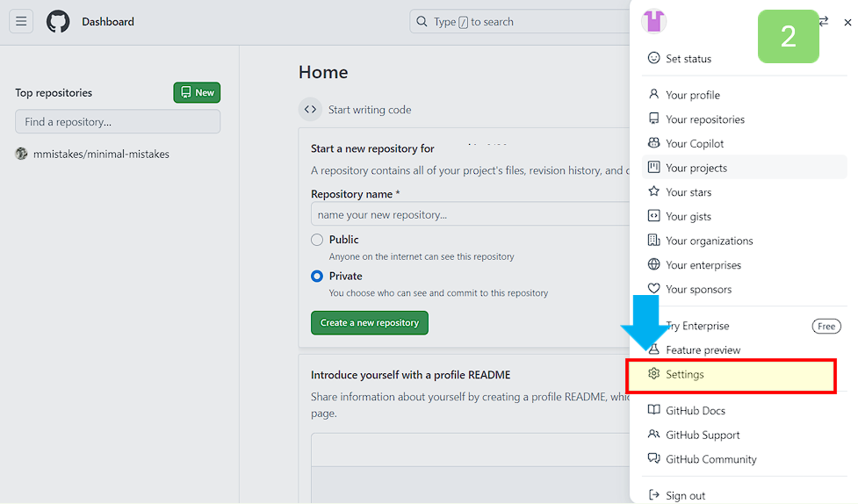Click the globe icon beside Your enterprises
The image size is (858, 504).
click(x=654, y=264)
